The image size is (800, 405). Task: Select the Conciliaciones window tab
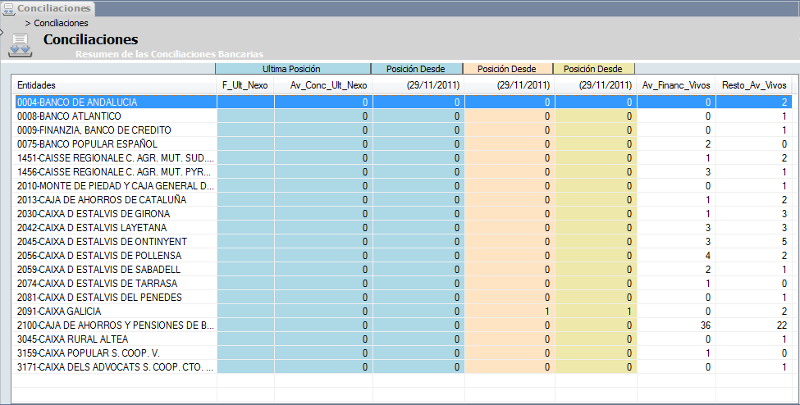click(x=47, y=9)
